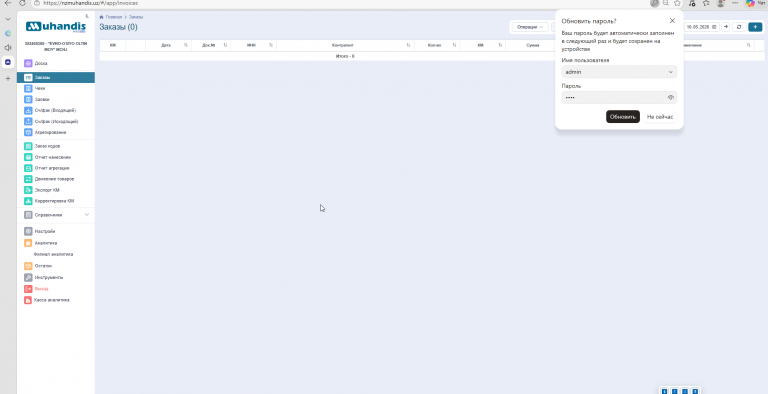The width and height of the screenshot is (768, 394).
Task: Open the browser profile avatar
Action: [x=720, y=3]
